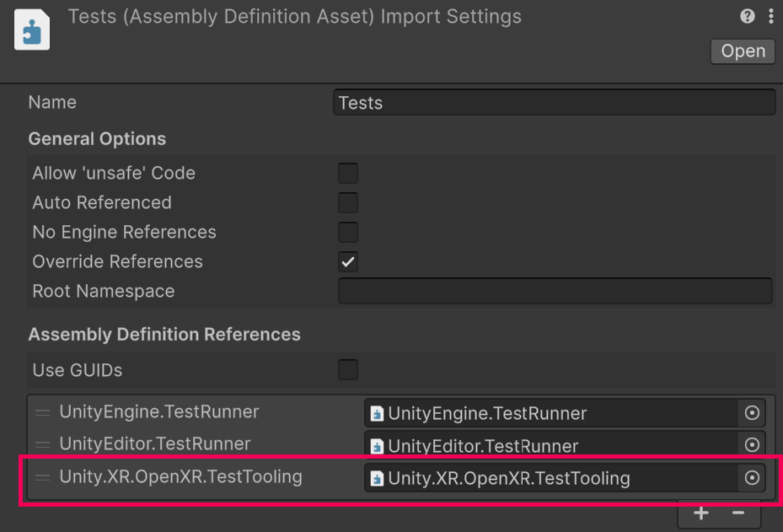Open object picker for Unity.XR.OpenXR.TestTooling

tap(753, 478)
